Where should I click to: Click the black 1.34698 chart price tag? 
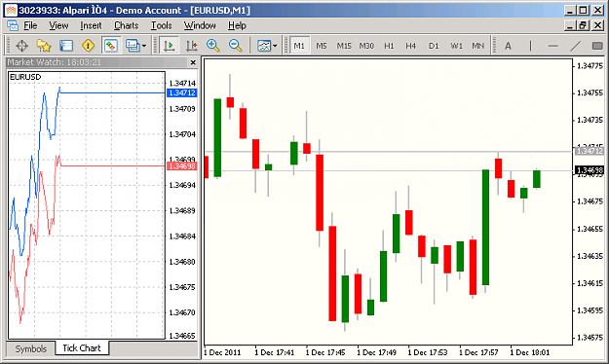[590, 170]
